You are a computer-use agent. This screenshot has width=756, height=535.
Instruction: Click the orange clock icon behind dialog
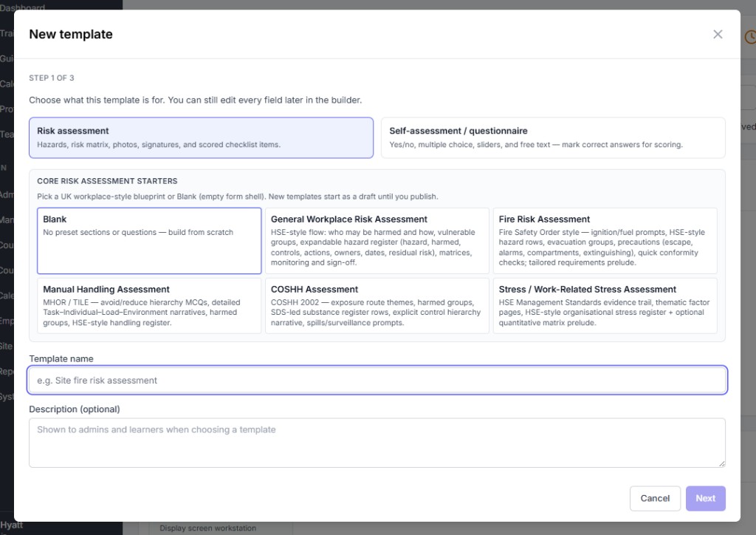[x=750, y=37]
